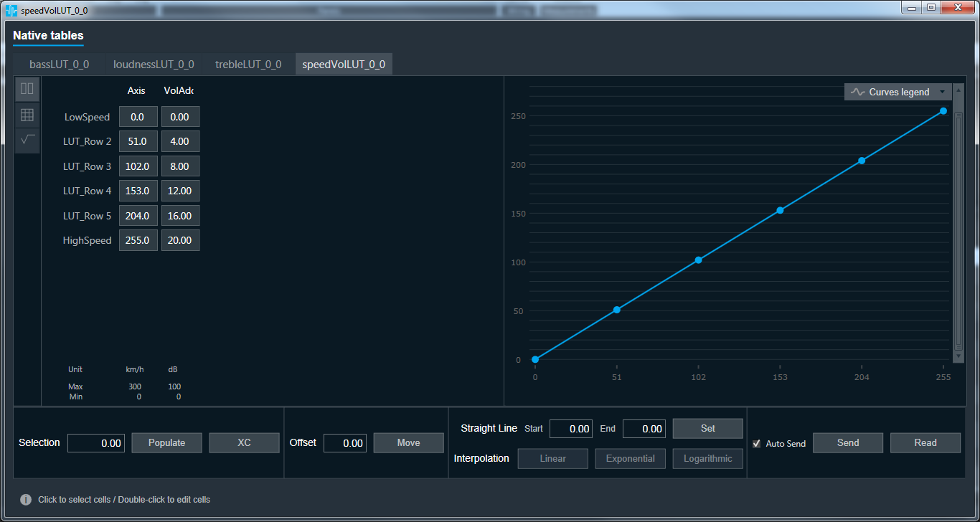
Task: Select the curve point at the origin
Action: [x=535, y=359]
